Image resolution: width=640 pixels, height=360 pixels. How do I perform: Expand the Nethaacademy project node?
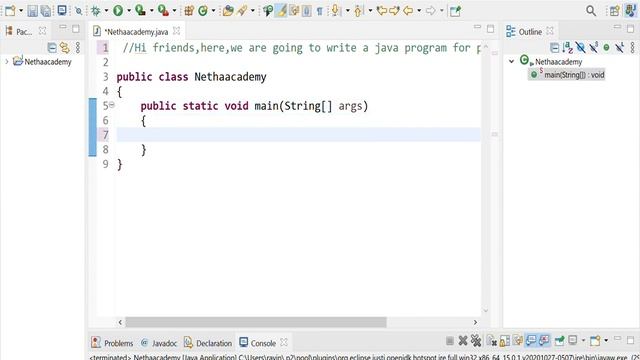tap(7, 62)
